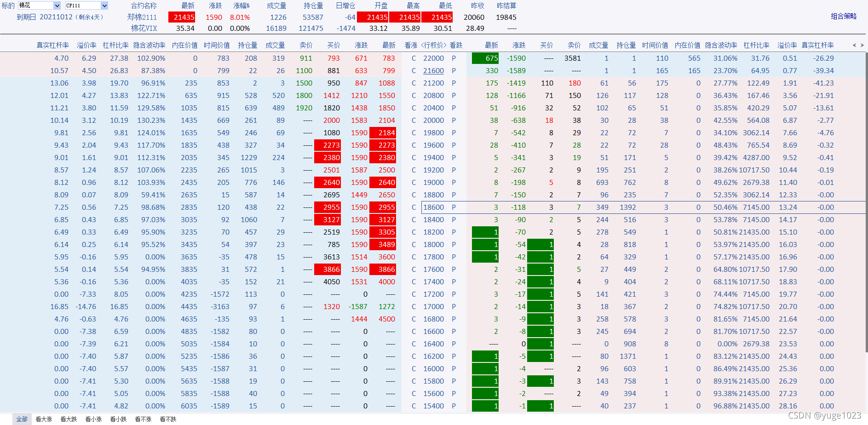Click inside the CF111 combo box field
This screenshot has width=868, height=425.
pos(83,6)
